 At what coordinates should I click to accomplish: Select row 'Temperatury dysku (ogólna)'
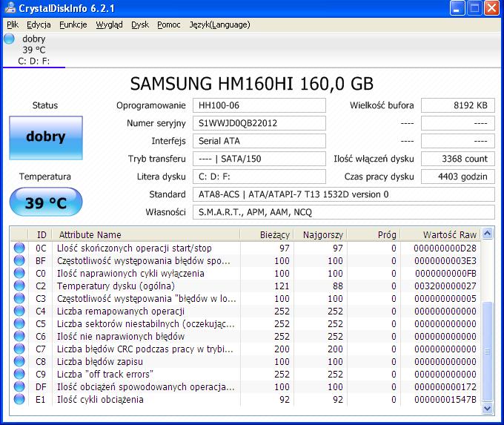(x=245, y=286)
